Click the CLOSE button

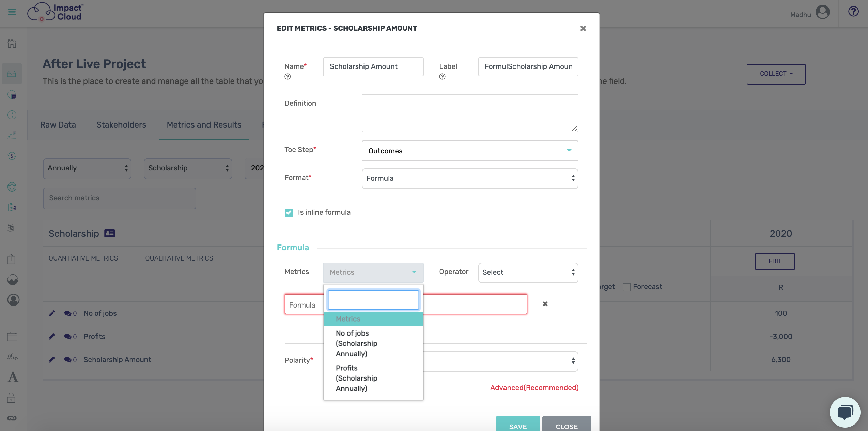tap(567, 424)
